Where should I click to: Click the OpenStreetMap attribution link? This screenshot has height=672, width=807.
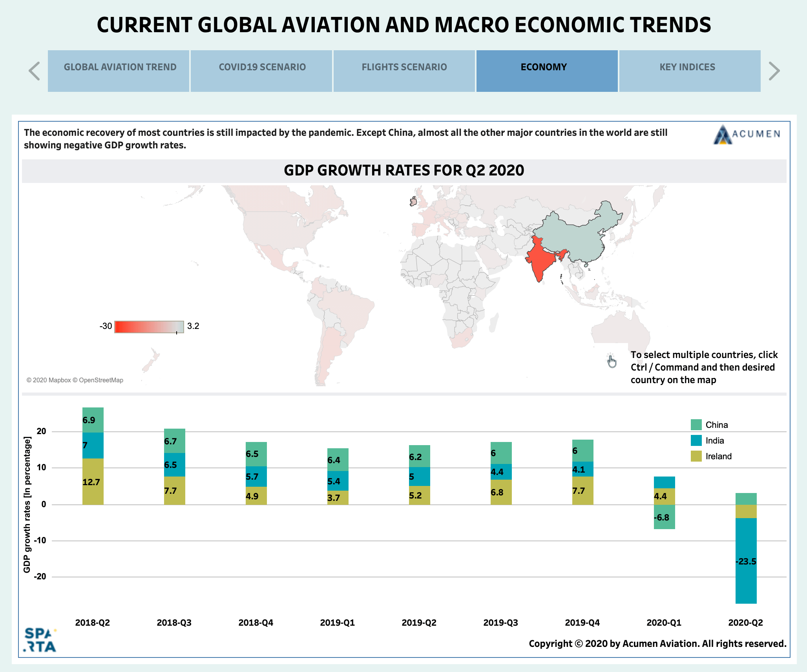[x=98, y=380]
